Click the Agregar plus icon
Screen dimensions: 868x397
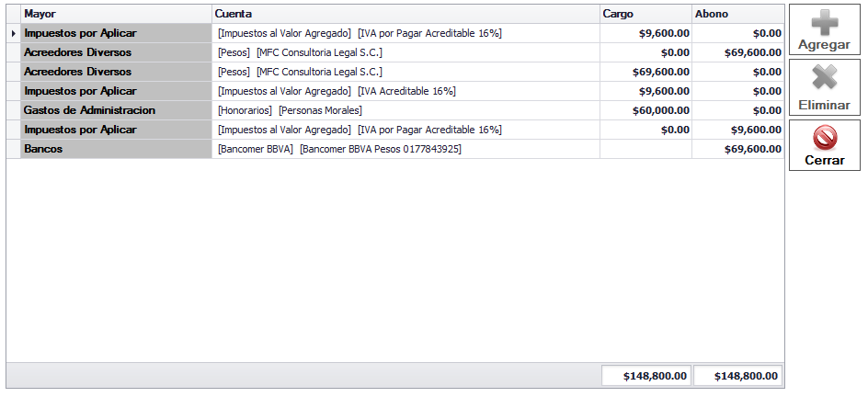[x=824, y=22]
